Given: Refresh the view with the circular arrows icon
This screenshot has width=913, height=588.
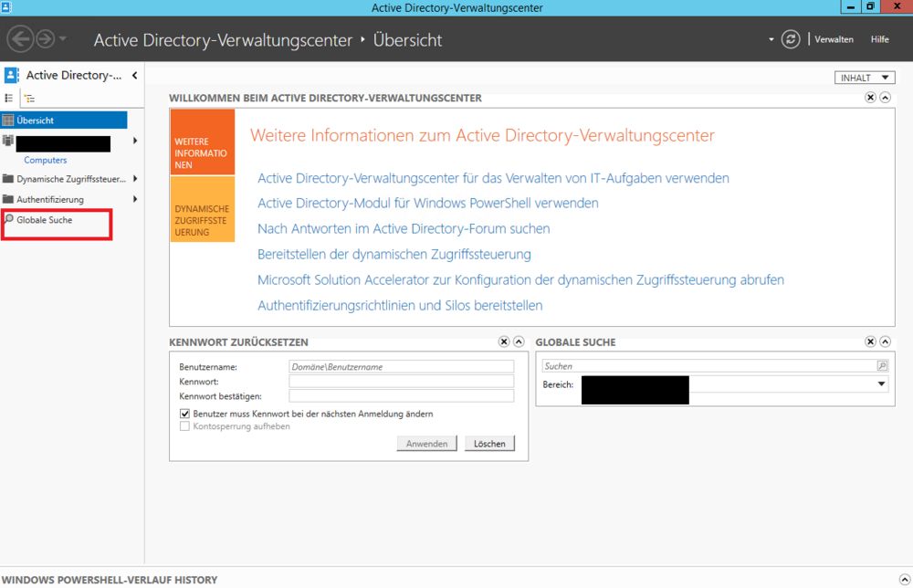Looking at the screenshot, I should (x=792, y=39).
